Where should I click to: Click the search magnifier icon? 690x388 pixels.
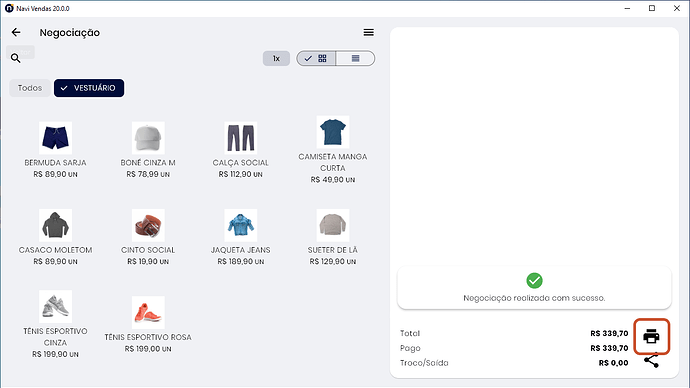click(x=15, y=58)
